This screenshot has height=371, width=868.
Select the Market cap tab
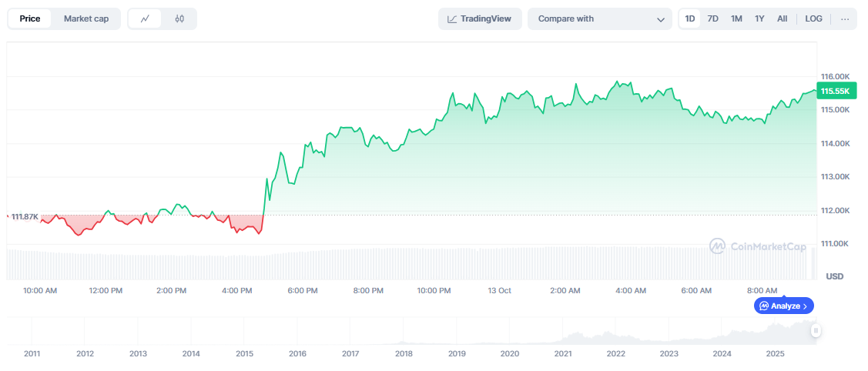[86, 18]
